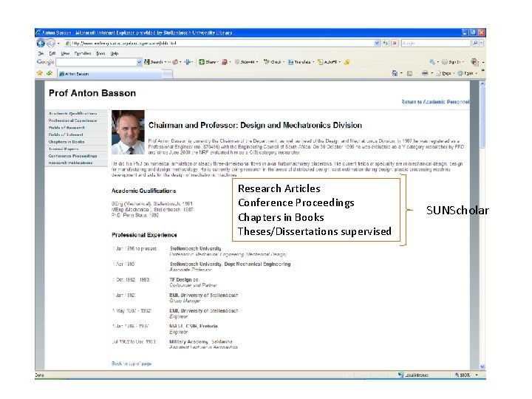The image size is (532, 399).
Task: Open the command bar Tools dropdown
Action: (x=467, y=73)
